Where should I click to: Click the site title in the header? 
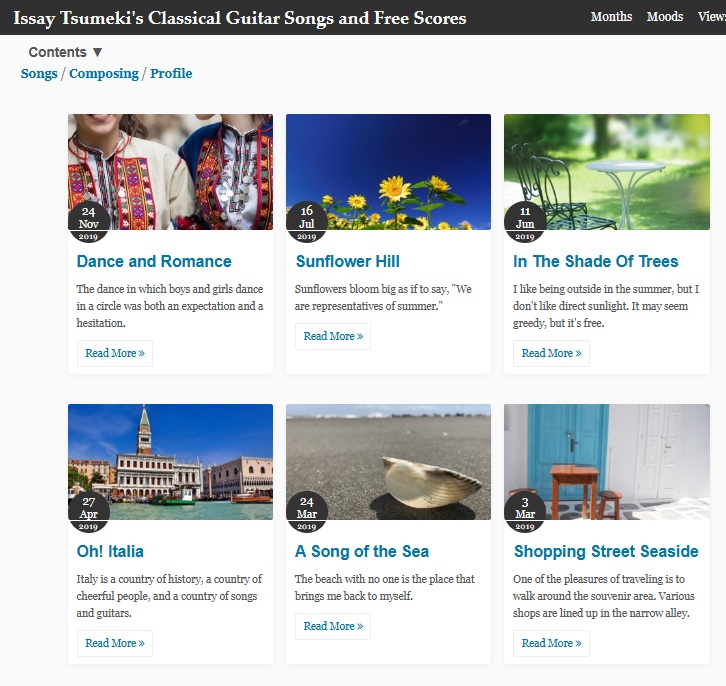tap(240, 18)
